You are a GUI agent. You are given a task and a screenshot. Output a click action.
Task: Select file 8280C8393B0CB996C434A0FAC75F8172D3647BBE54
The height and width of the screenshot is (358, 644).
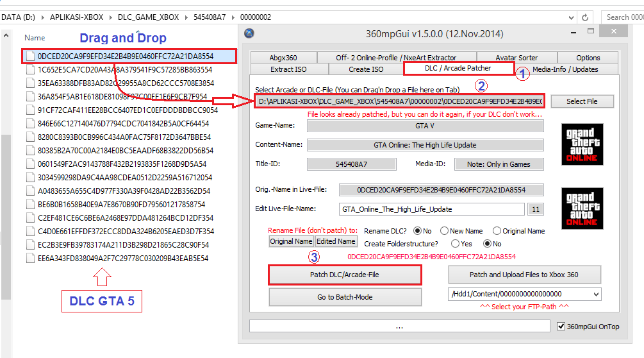(124, 137)
